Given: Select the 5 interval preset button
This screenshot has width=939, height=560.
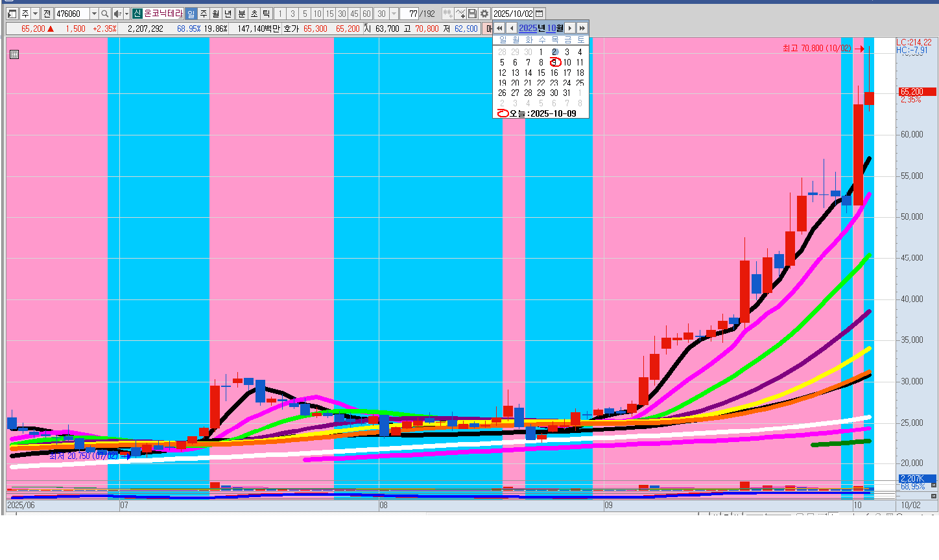Looking at the screenshot, I should [x=305, y=14].
